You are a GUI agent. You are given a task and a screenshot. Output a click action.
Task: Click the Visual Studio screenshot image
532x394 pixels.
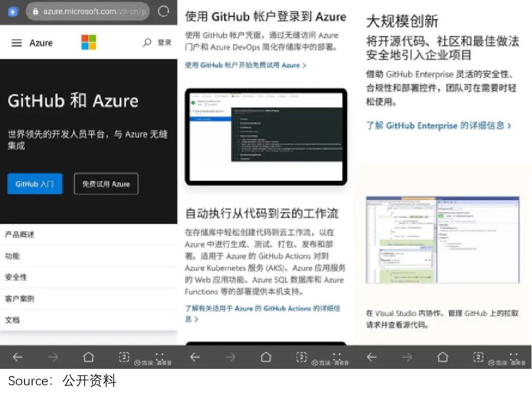[443, 240]
